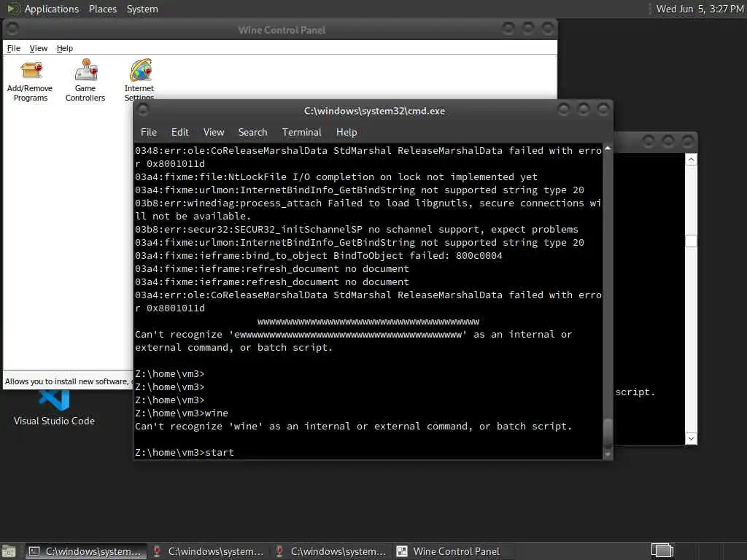This screenshot has height=560, width=747.
Task: Click the Wine Control Panel title bar text
Action: [282, 30]
